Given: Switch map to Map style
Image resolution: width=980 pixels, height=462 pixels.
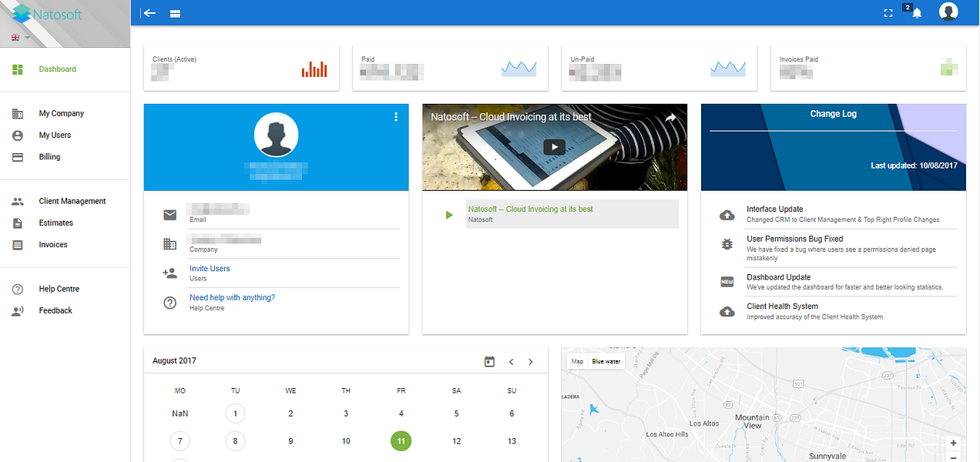Looking at the screenshot, I should (x=577, y=361).
